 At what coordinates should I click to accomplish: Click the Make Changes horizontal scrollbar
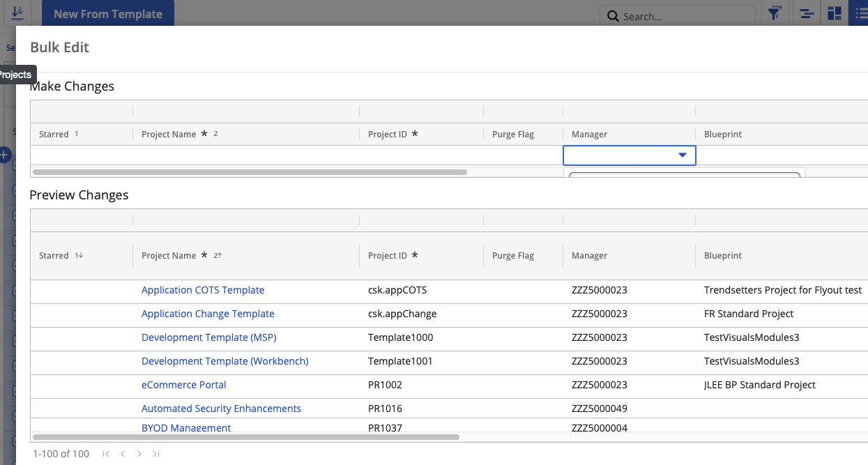point(250,171)
